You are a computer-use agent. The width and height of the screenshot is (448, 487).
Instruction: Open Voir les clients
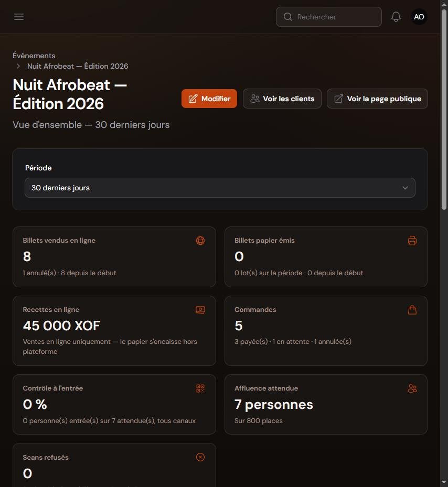pos(282,99)
